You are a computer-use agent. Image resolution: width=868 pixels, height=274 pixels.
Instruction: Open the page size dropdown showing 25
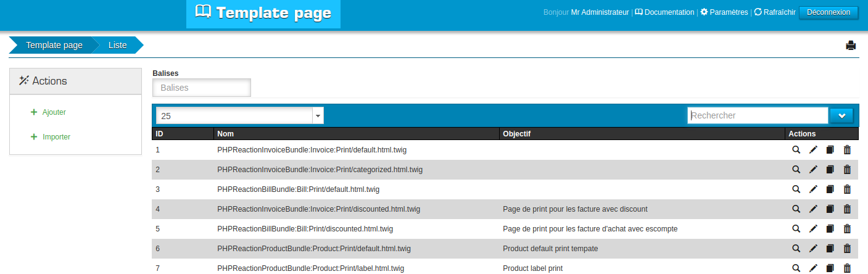(239, 115)
